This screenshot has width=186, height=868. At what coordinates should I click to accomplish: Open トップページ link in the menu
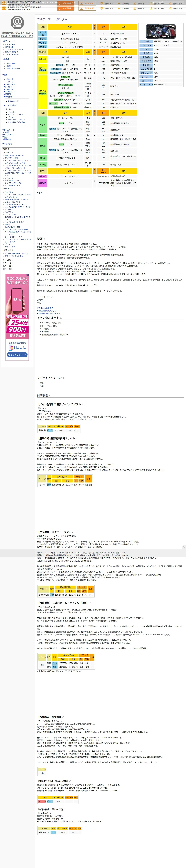10,44
